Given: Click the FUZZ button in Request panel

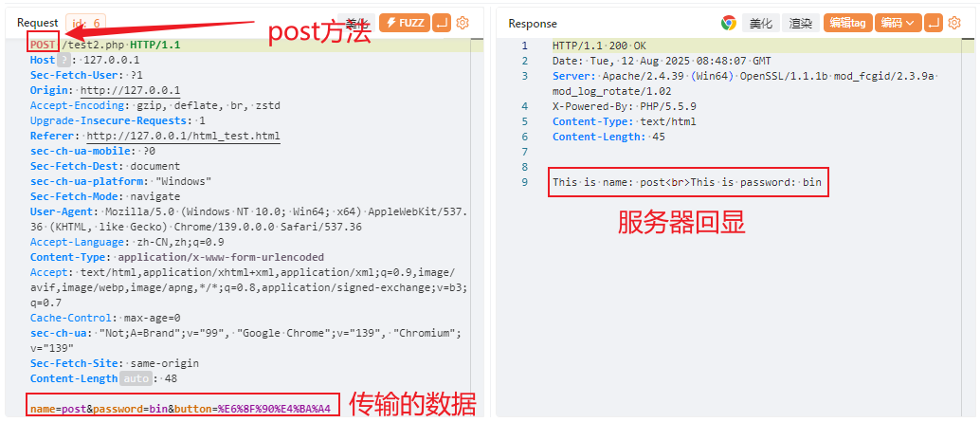Looking at the screenshot, I should tap(405, 23).
